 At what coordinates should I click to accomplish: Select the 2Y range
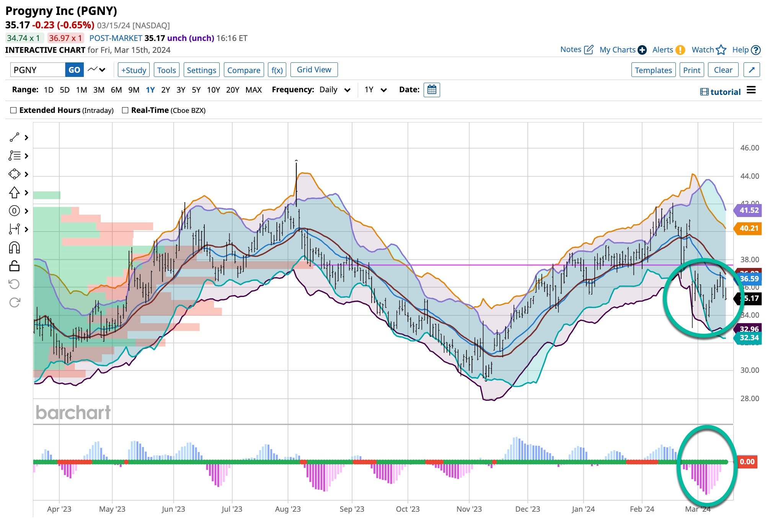[165, 90]
